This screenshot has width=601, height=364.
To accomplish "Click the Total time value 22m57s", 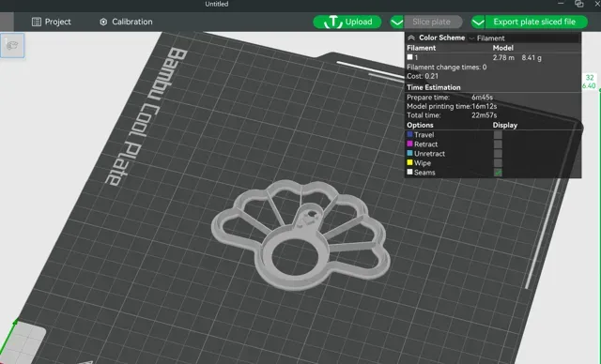I will click(485, 115).
